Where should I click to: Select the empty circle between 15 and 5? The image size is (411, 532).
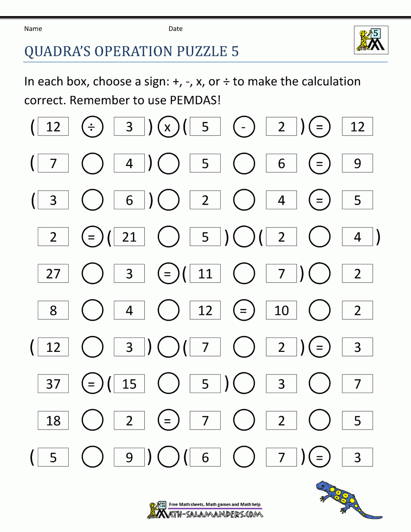click(x=168, y=384)
